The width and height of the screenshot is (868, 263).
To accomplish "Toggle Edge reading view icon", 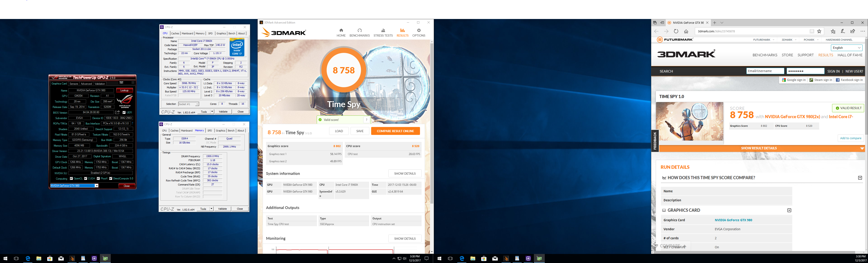I will 812,31.
